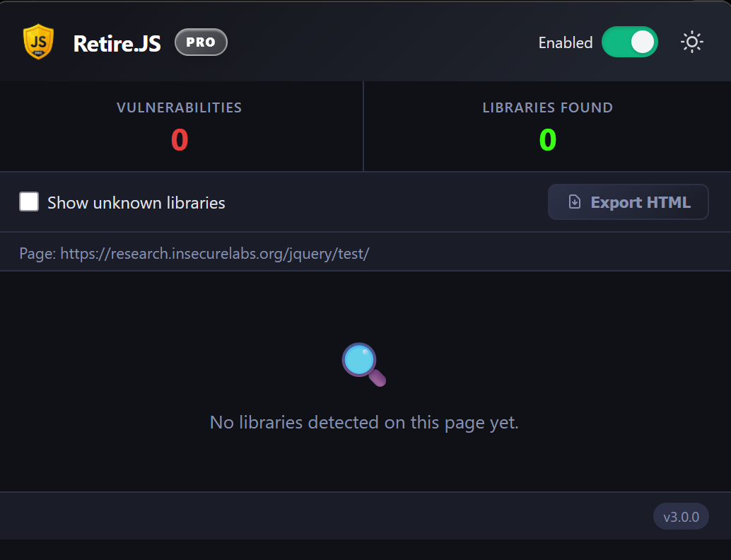Click the Export HTML button
Image resolution: width=731 pixels, height=560 pixels.
click(x=628, y=202)
